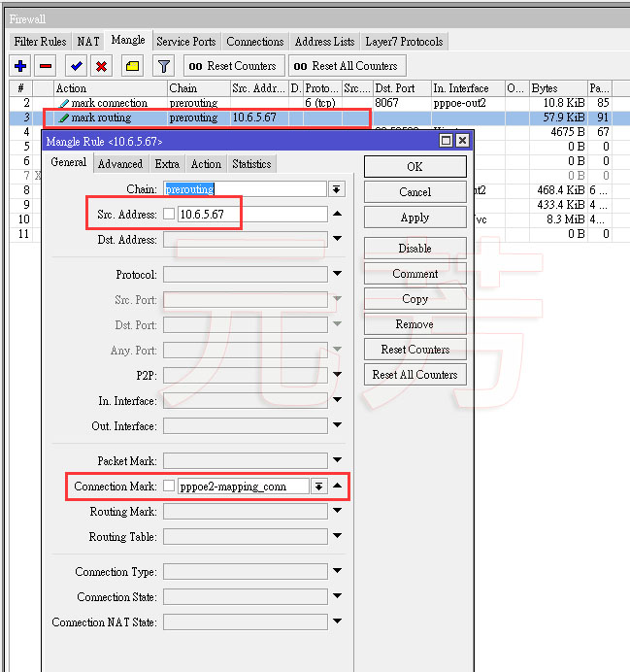Switch to Action tab in dialog
630x672 pixels.
206,164
